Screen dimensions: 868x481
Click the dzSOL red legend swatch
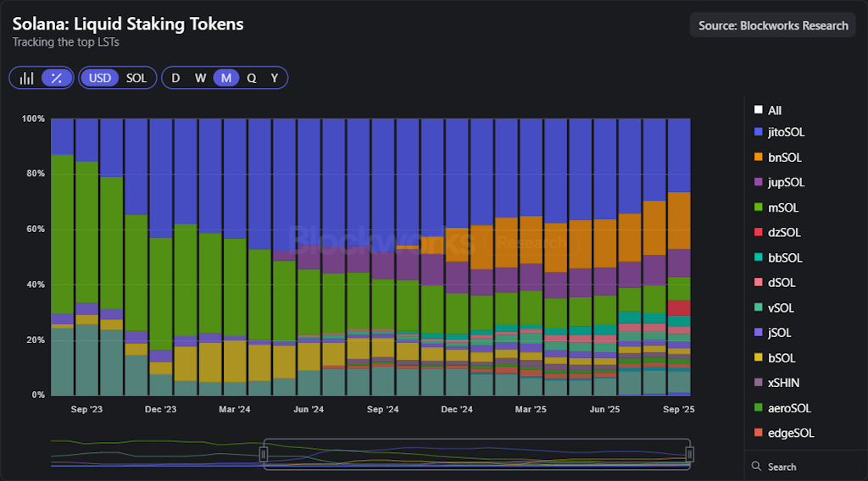759,232
